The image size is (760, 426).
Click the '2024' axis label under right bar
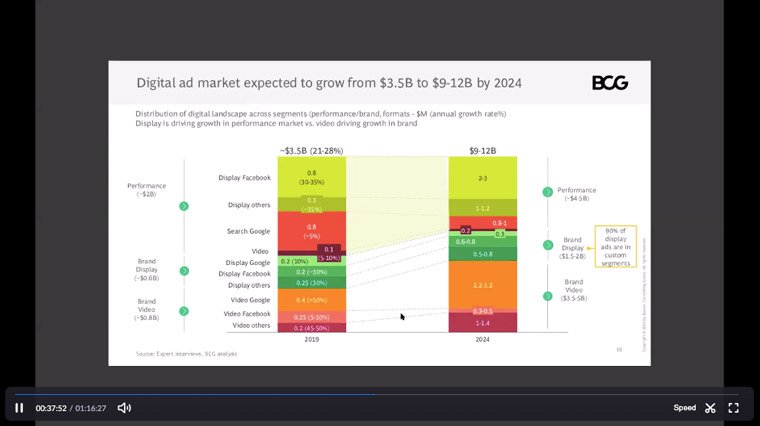483,339
